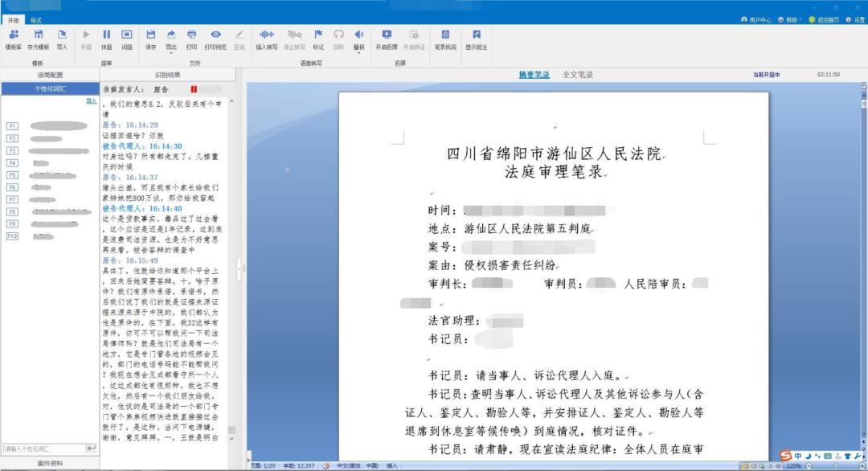868x471 pixels.
Task: Toggle 显示批注 show annotations
Action: (476, 40)
